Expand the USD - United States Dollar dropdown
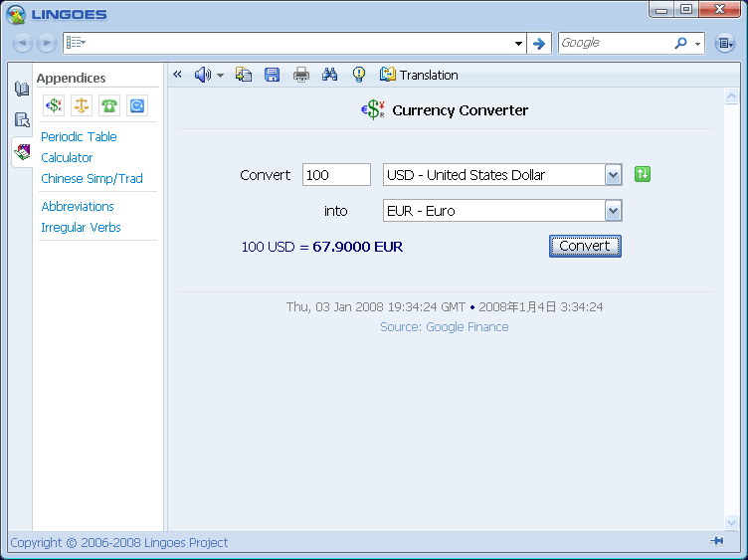748x560 pixels. 613,175
